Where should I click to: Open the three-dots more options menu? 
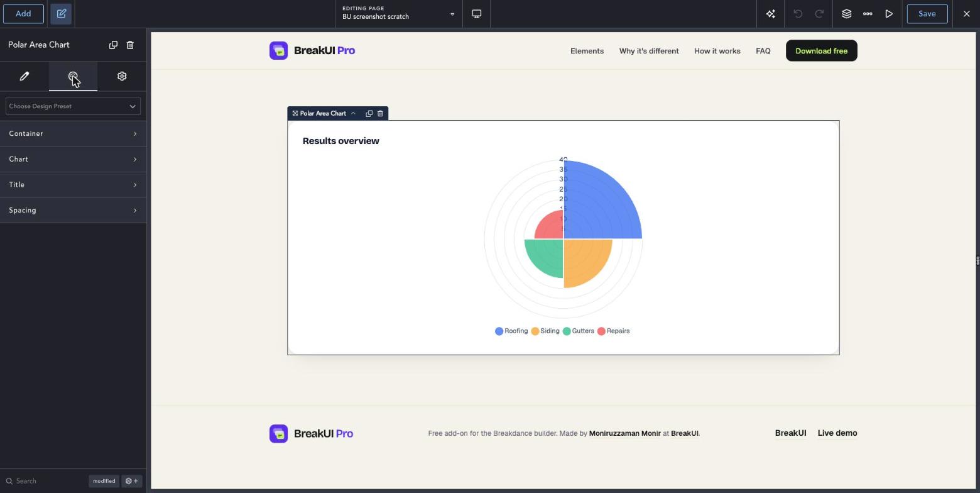[868, 14]
